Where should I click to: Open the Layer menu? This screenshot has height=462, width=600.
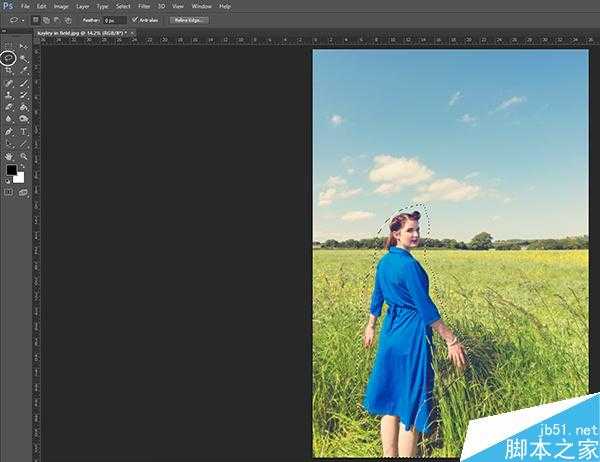coord(82,6)
